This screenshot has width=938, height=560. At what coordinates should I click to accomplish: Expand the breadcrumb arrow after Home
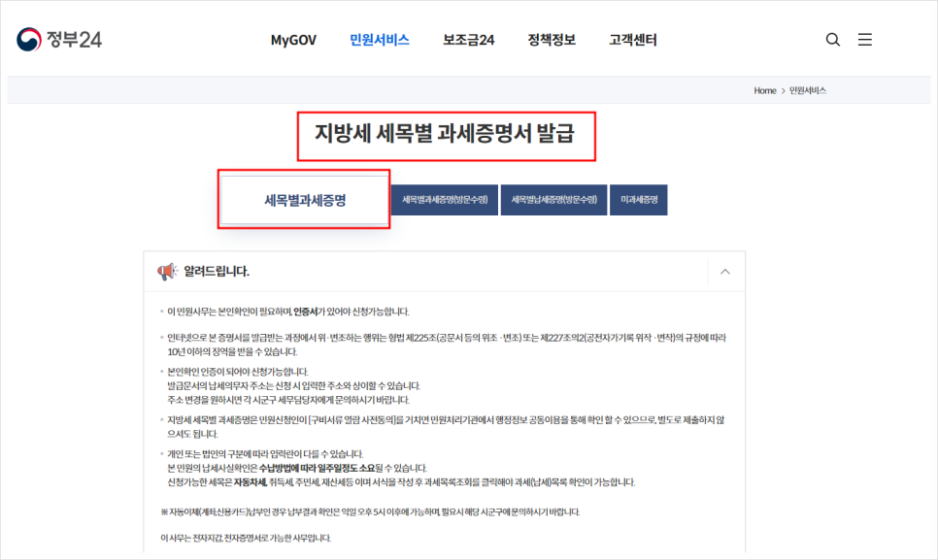783,90
